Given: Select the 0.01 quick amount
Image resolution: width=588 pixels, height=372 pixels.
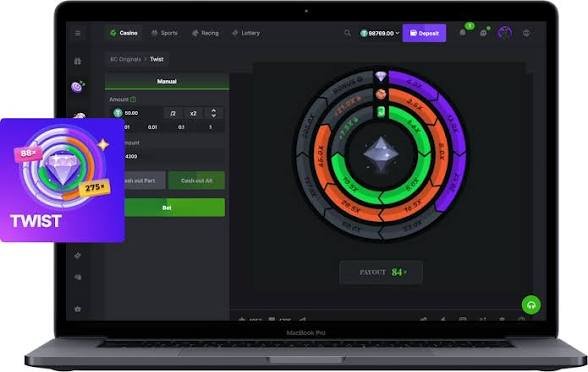Looking at the screenshot, I should 152,128.
